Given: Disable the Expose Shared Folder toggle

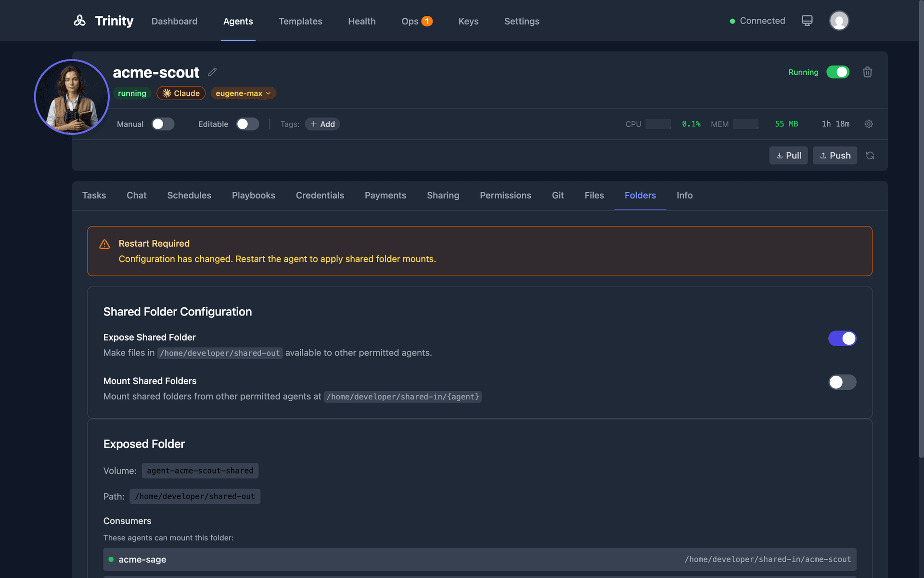Looking at the screenshot, I should [x=842, y=338].
